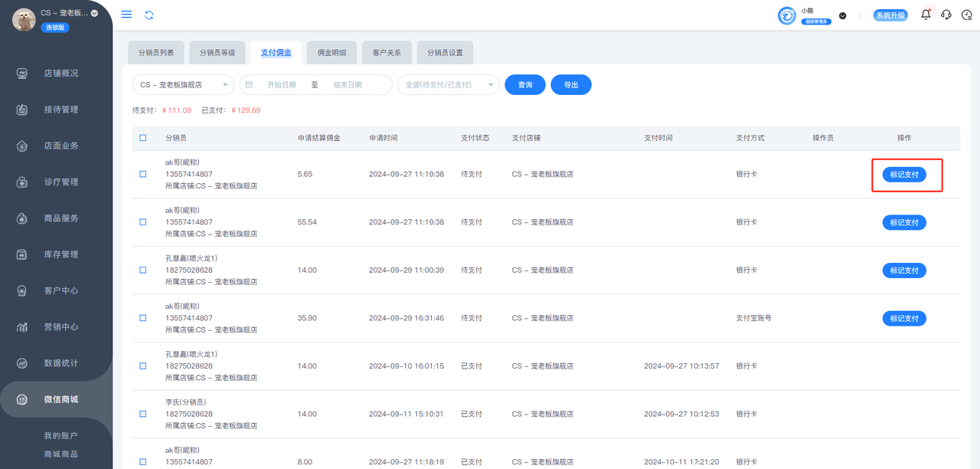Click 标记支付 for the 5.65 row
980x469 pixels.
904,175
